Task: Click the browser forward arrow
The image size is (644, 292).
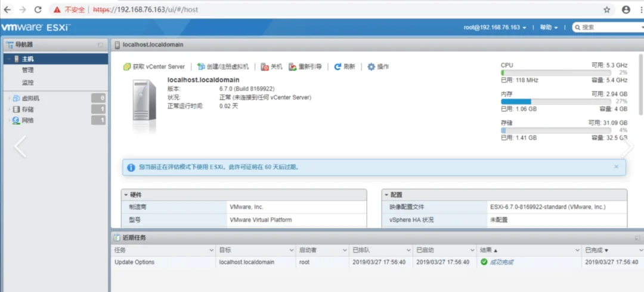Action: [23, 10]
